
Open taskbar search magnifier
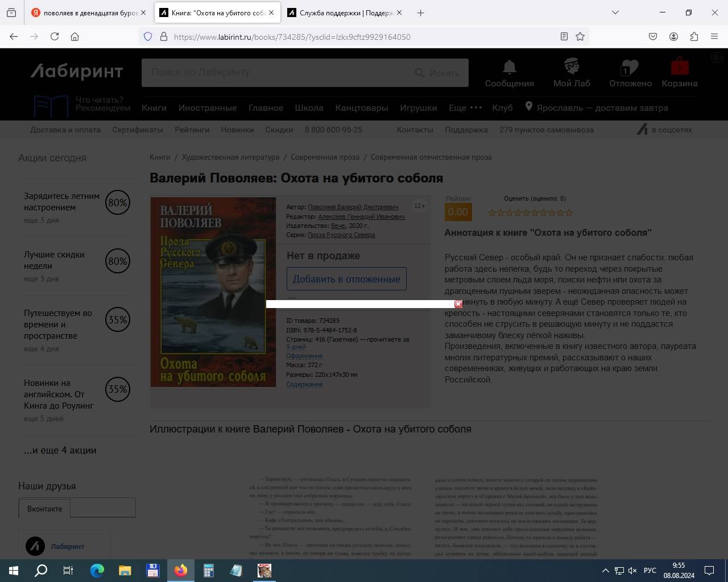41,571
